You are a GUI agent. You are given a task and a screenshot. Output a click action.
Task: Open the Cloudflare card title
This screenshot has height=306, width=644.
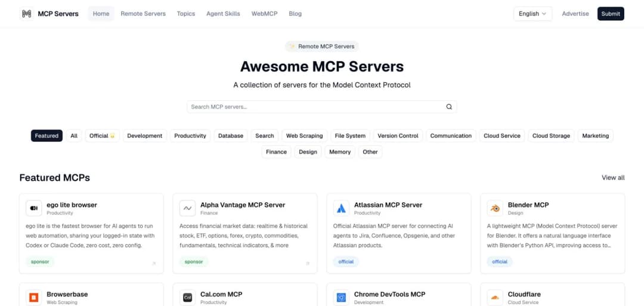pos(524,295)
